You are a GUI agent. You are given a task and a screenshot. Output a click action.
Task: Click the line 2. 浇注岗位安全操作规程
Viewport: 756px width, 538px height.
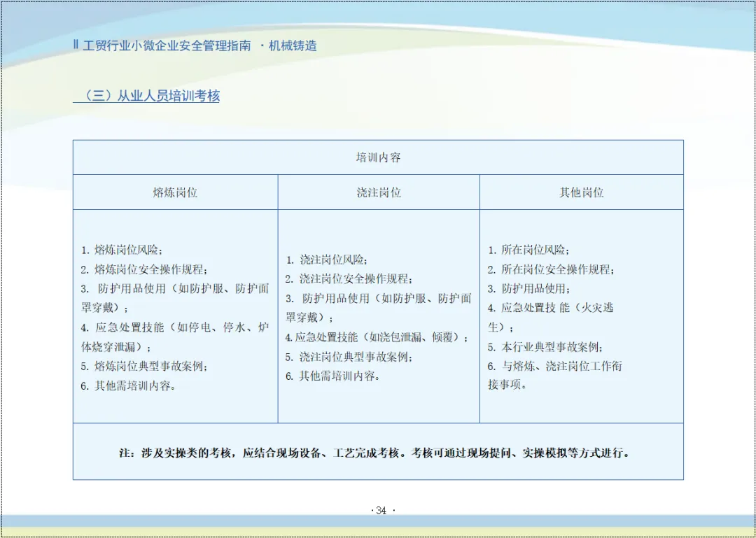click(x=349, y=278)
